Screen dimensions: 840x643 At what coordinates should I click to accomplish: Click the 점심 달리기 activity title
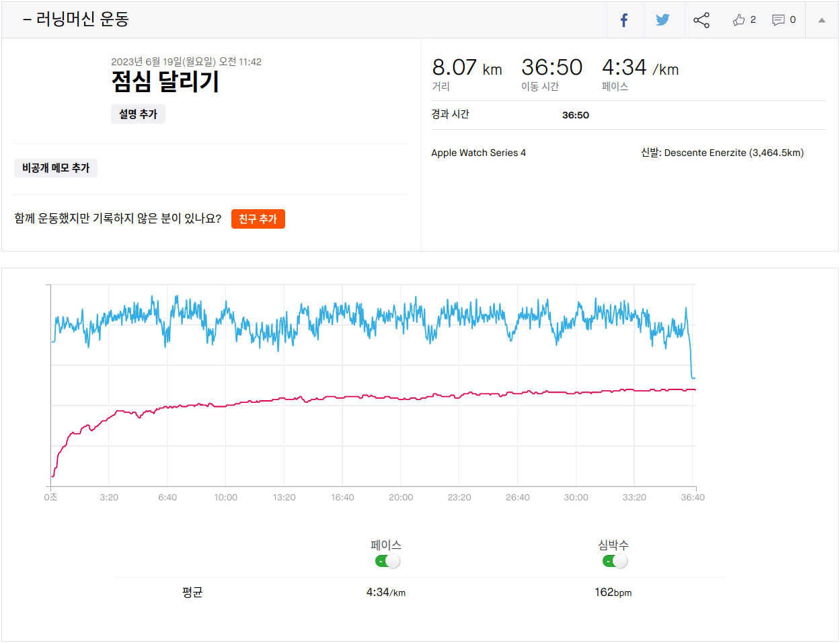[x=165, y=81]
